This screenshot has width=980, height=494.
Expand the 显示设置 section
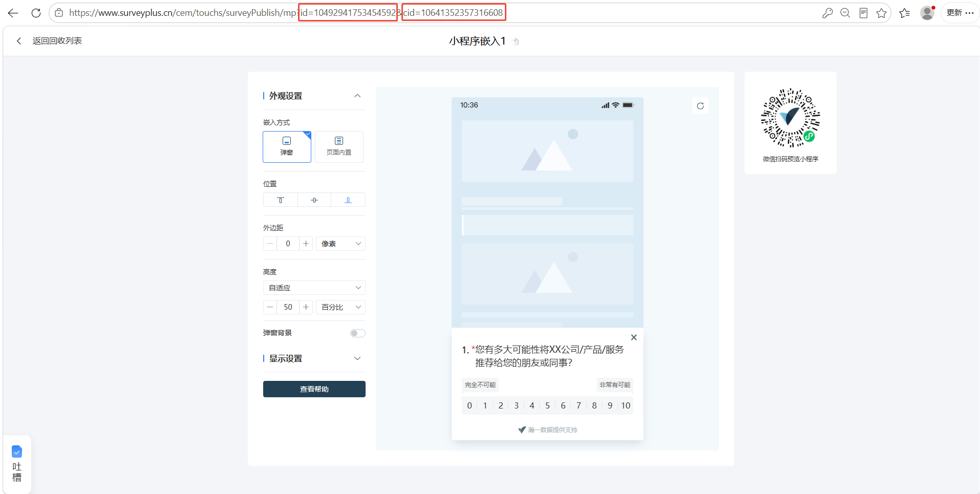(357, 358)
